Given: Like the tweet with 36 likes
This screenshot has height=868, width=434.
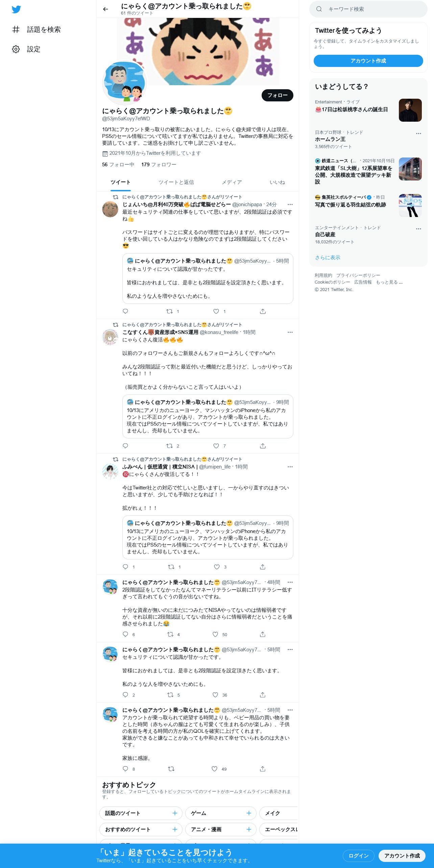Looking at the screenshot, I should click(215, 695).
